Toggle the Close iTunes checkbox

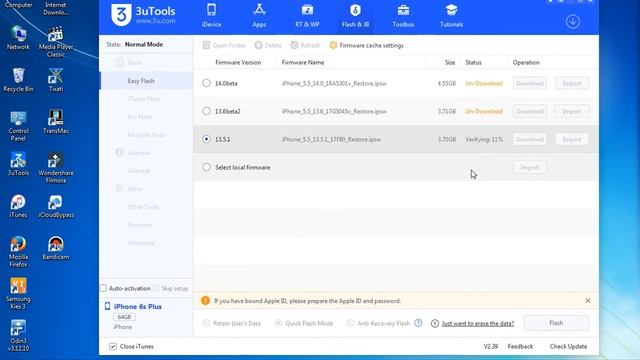coord(113,346)
